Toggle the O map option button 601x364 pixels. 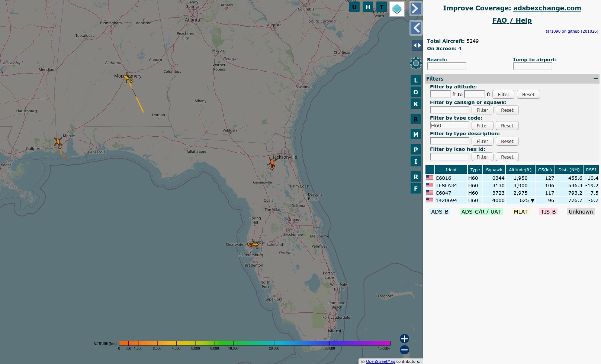coord(416,92)
